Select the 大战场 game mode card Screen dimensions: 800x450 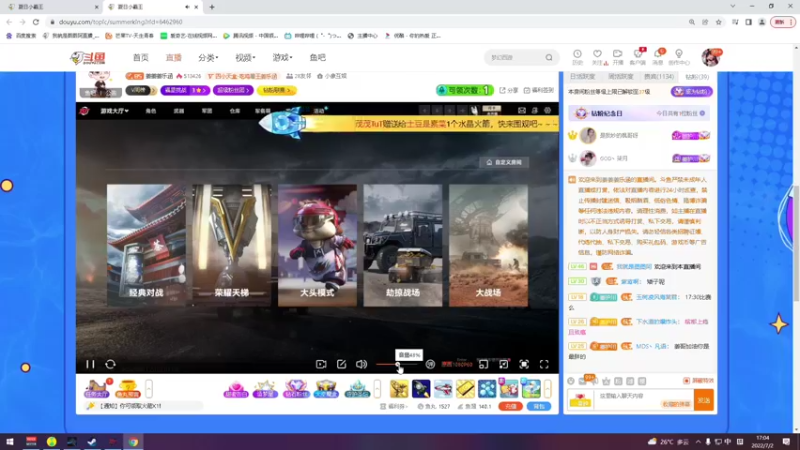(x=488, y=245)
